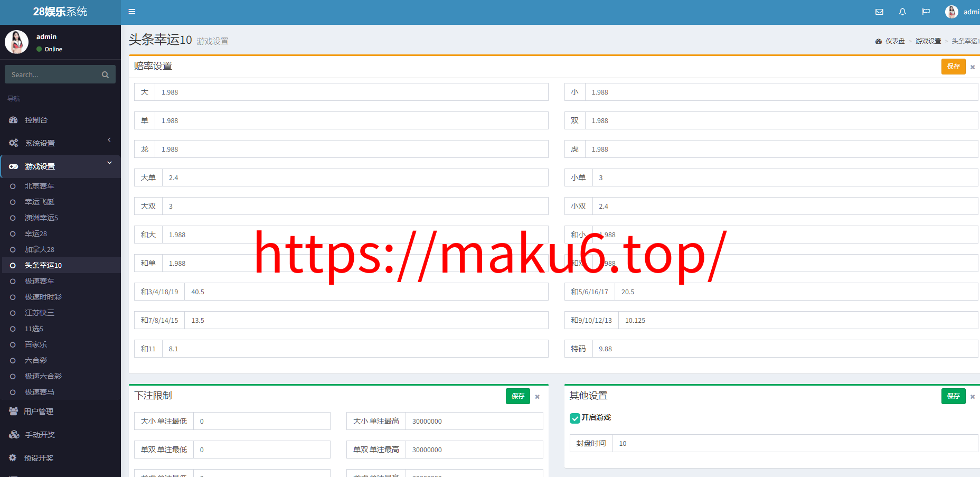
Task: Edit the 大双 odds field
Action: 355,206
